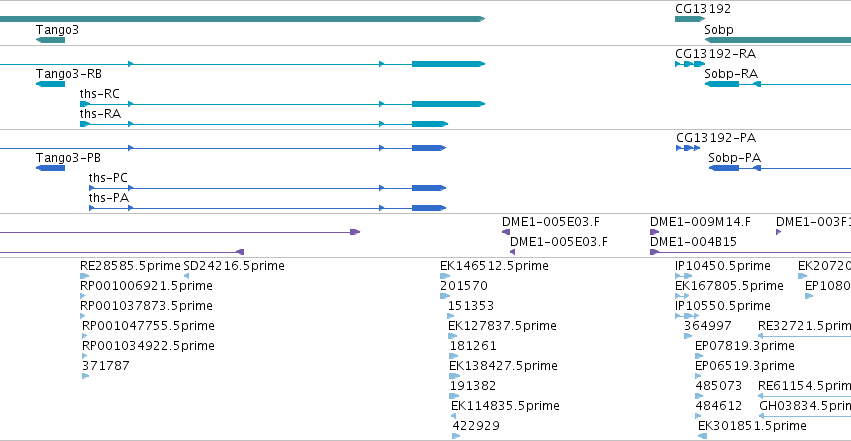851x441 pixels.
Task: Click the ths-PC thick CDS block
Action: tap(429, 188)
